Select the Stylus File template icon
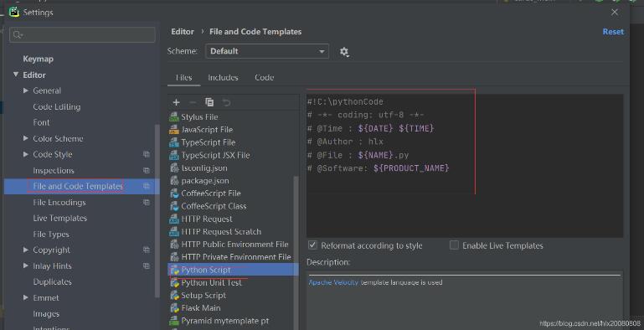The width and height of the screenshot is (644, 330). pyautogui.click(x=174, y=117)
